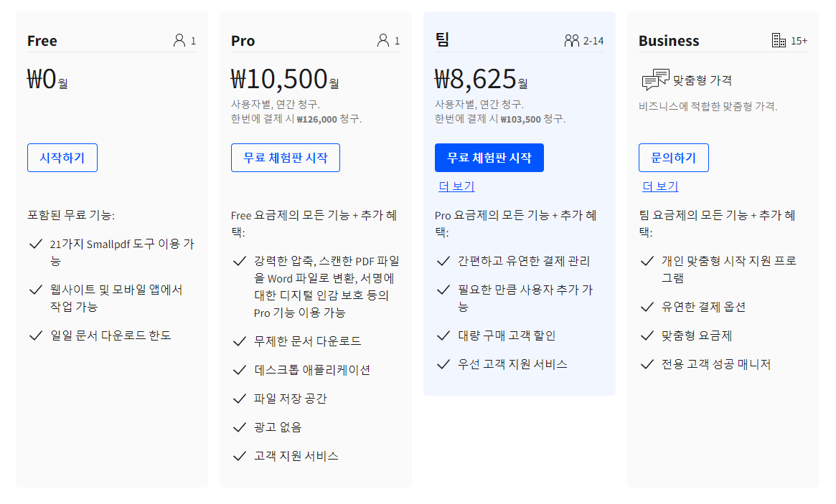This screenshot has height=504, width=836.
Task: Click the building icon showing 15+ on Business plan
Action: (779, 40)
